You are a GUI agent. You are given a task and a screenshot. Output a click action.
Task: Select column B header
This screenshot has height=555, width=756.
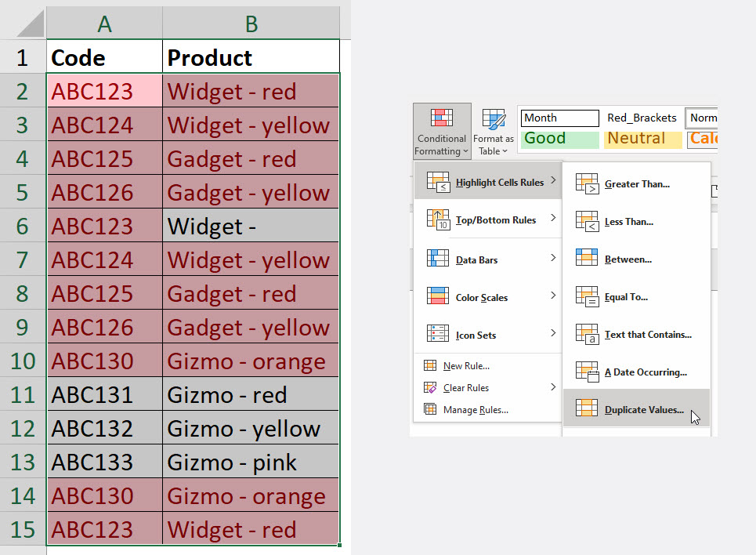tap(251, 24)
